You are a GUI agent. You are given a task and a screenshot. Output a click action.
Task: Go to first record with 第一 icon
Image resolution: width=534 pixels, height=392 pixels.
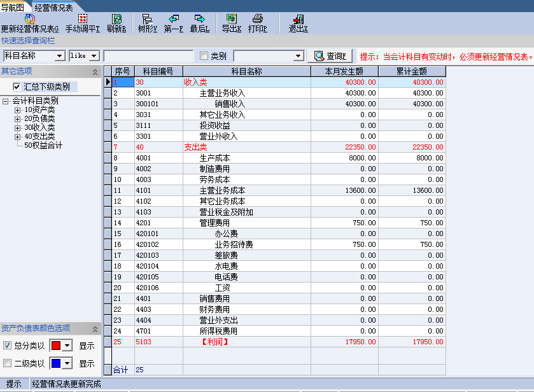pyautogui.click(x=173, y=19)
